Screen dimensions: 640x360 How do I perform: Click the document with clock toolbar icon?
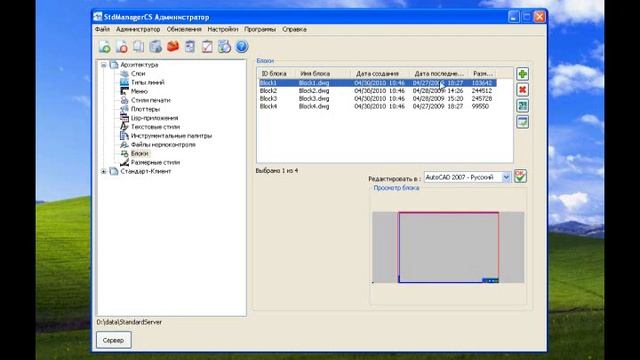pos(224,47)
